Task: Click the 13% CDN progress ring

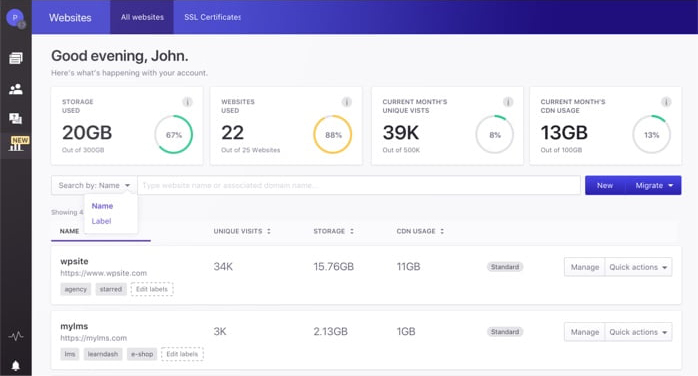Action: [652, 134]
